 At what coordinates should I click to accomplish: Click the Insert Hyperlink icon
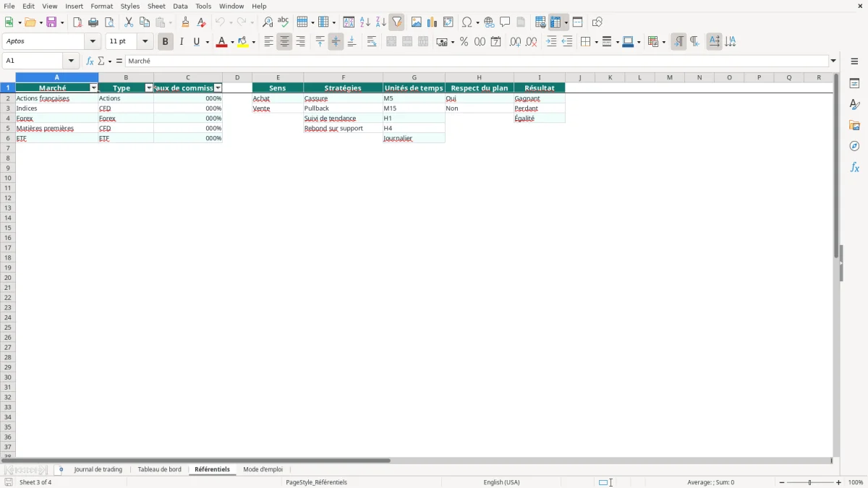pos(490,22)
